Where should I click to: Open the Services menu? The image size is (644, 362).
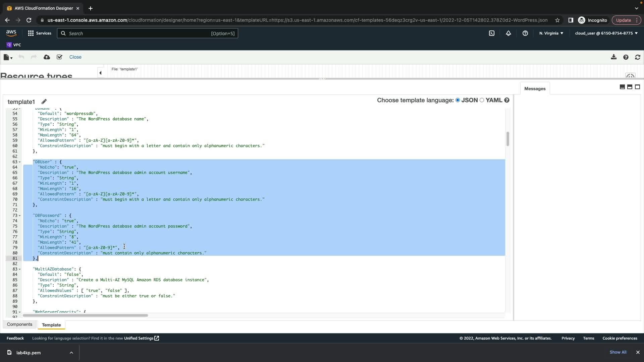click(40, 33)
